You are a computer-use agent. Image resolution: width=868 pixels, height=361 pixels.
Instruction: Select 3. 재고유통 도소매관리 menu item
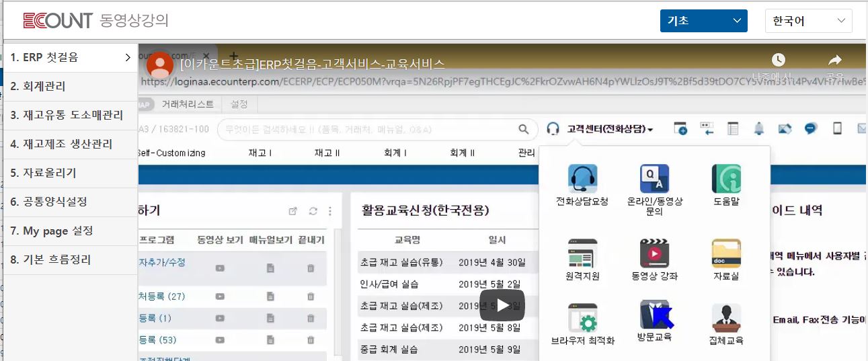click(x=71, y=116)
